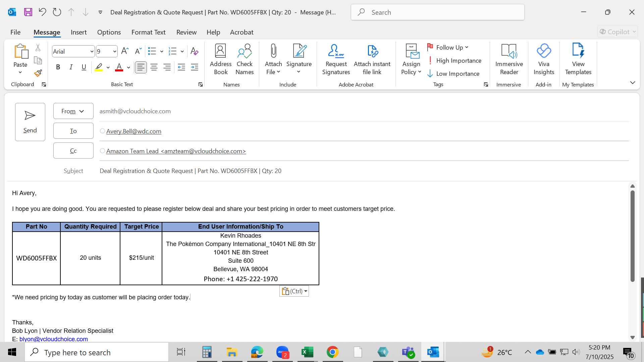This screenshot has height=362, width=644.
Task: Open Viva Insights add-in
Action: (x=544, y=60)
